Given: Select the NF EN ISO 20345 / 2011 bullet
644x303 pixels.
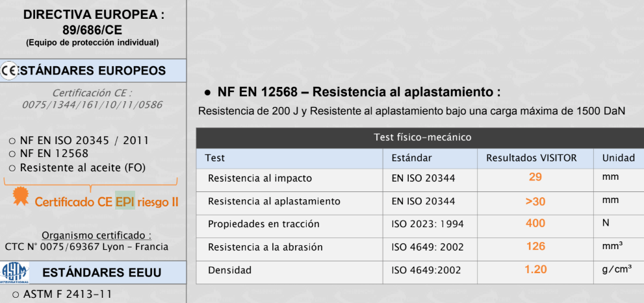Looking at the screenshot, I should click(x=79, y=141).
